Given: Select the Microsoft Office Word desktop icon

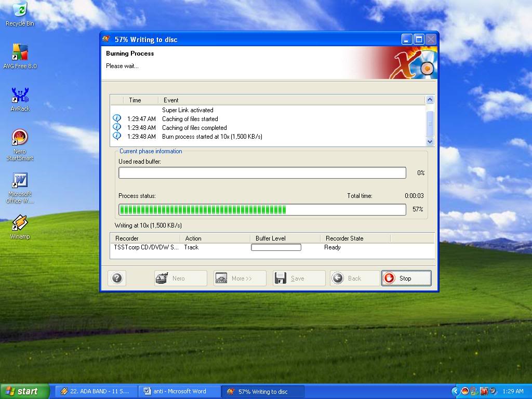Looking at the screenshot, I should pyautogui.click(x=20, y=188).
